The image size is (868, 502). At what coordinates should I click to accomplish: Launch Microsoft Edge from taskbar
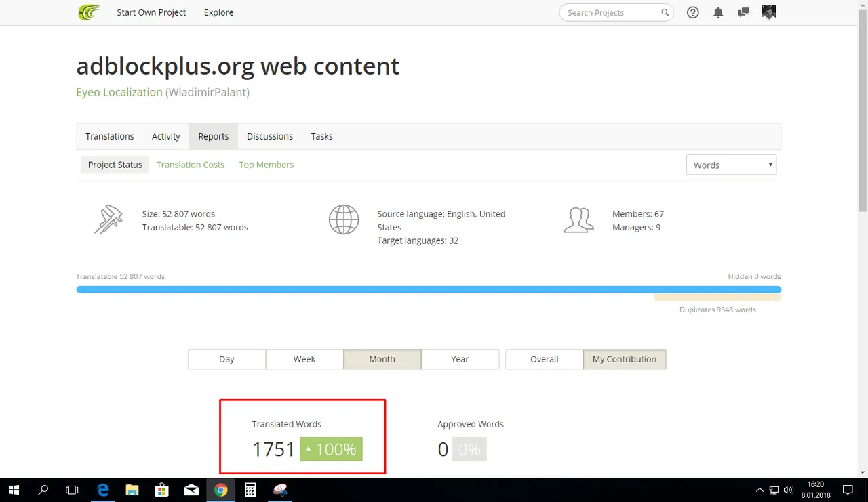103,490
